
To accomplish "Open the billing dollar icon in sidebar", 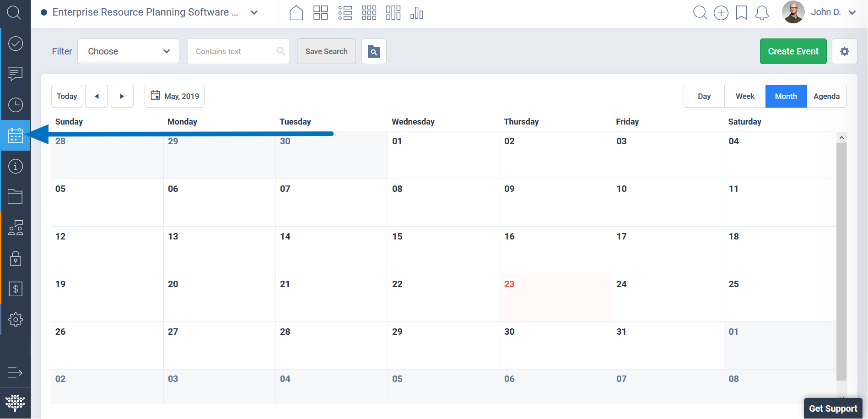I will 16,289.
